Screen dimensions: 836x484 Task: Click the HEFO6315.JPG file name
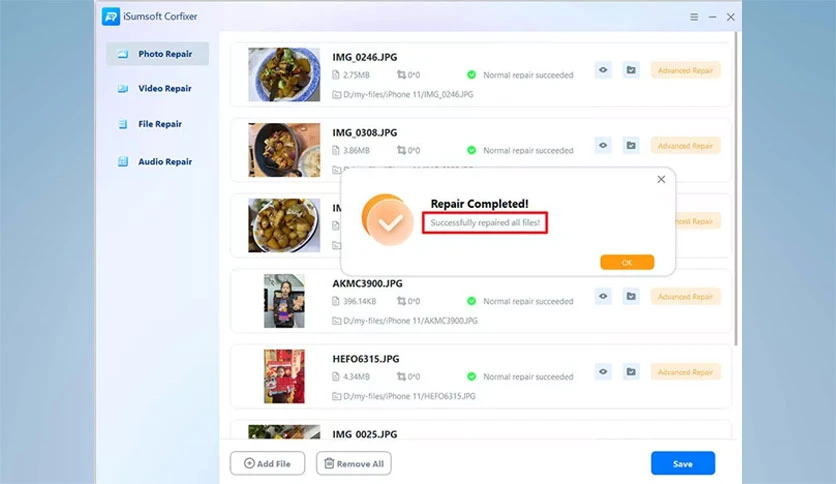pyautogui.click(x=366, y=359)
